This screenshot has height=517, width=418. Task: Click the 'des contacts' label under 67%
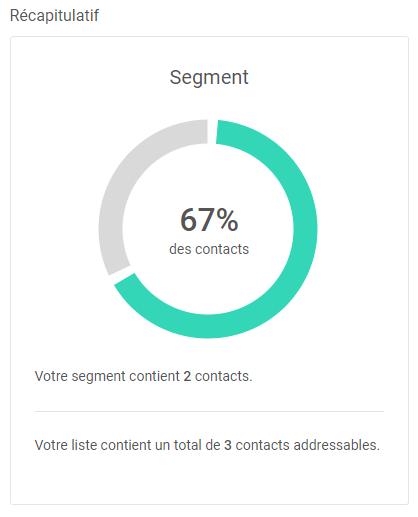(x=209, y=249)
